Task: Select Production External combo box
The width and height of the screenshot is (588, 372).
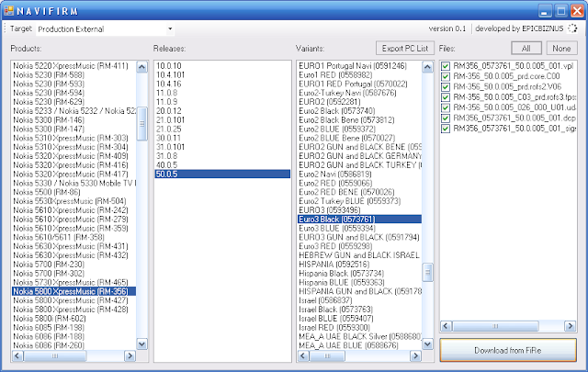Action: (105, 28)
